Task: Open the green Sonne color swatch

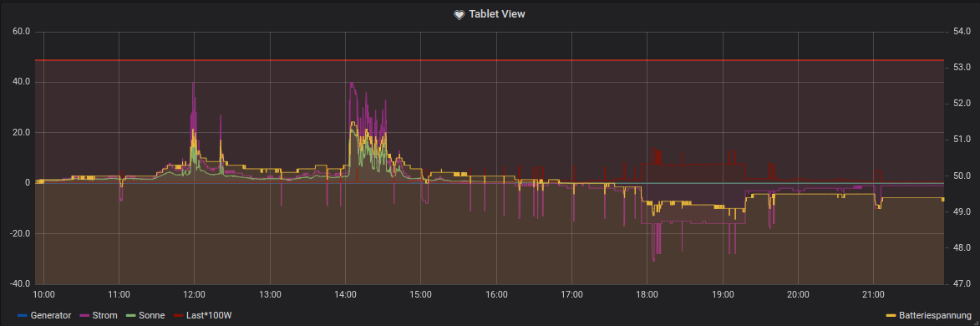Action: click(x=132, y=315)
